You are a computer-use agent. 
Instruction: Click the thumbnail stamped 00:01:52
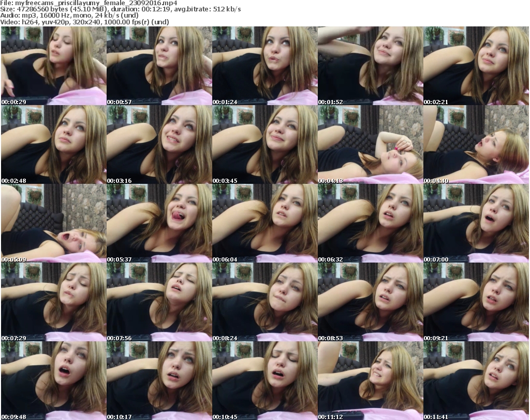point(370,66)
